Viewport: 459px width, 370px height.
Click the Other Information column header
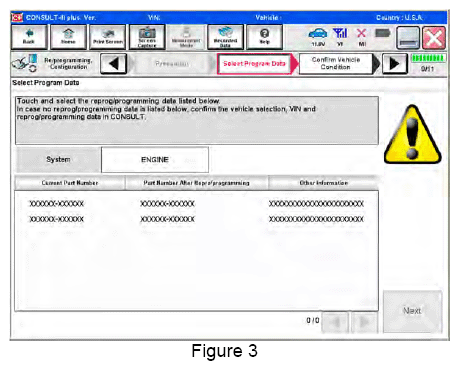tap(323, 183)
